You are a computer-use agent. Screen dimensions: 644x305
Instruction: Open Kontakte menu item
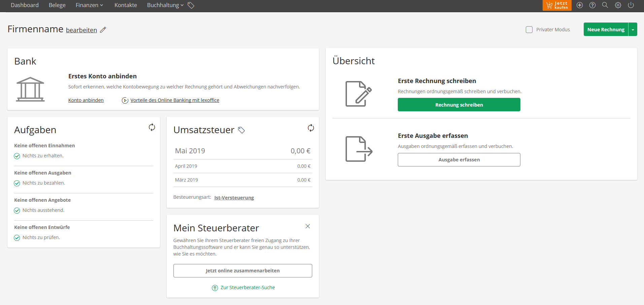coord(126,5)
